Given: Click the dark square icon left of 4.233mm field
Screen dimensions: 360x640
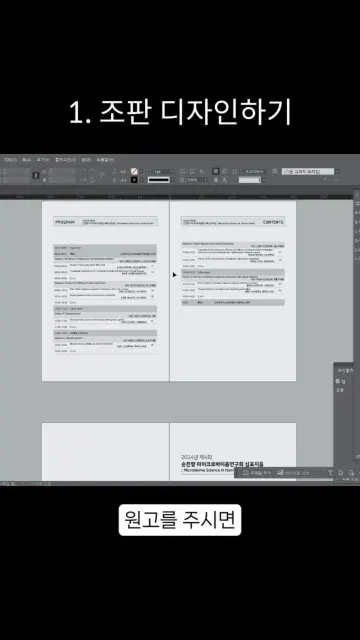Looking at the screenshot, I should click(216, 171).
